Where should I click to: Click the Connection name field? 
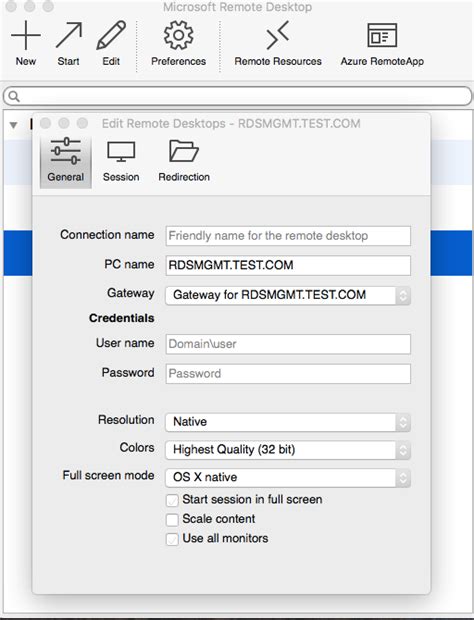tap(288, 236)
